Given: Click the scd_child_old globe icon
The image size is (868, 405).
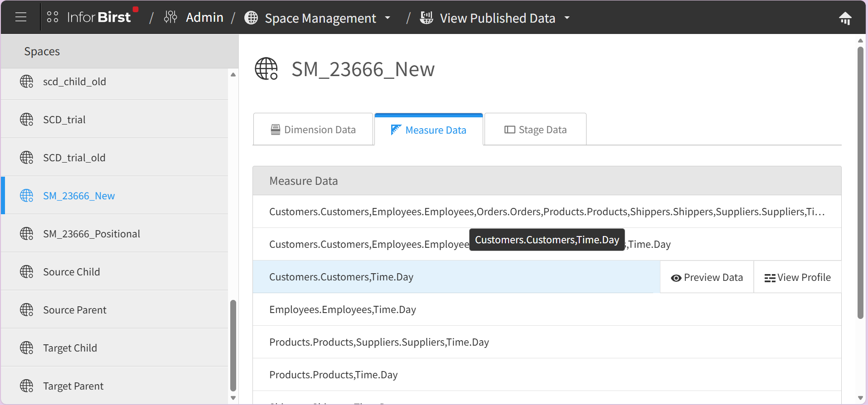Looking at the screenshot, I should click(27, 82).
